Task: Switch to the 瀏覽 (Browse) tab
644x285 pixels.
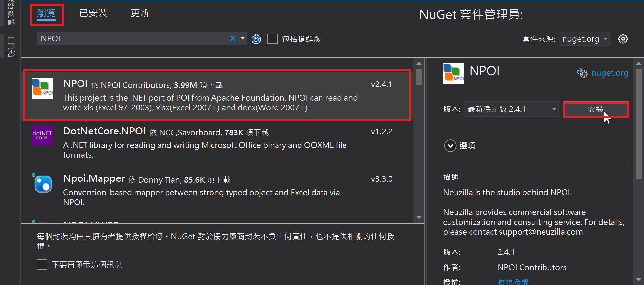Action: click(46, 13)
